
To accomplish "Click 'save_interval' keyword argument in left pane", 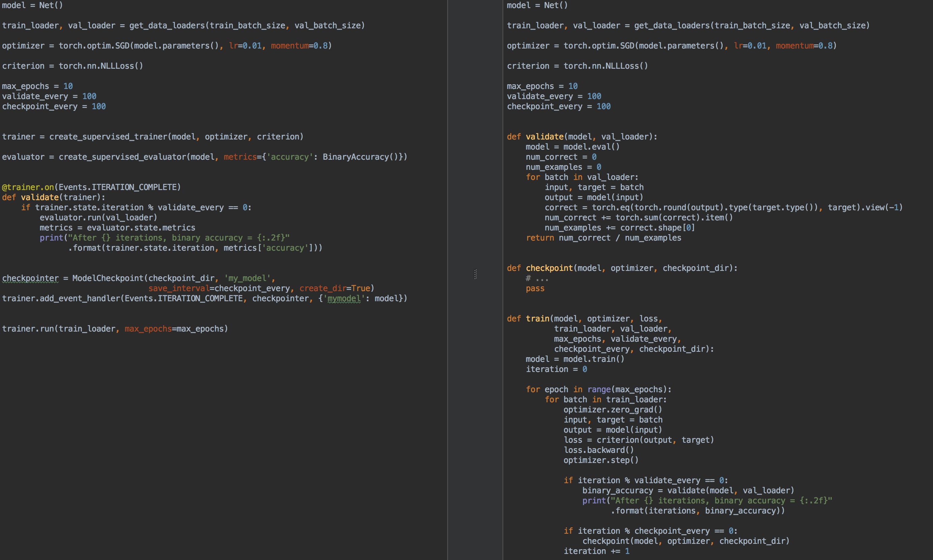I will point(179,288).
